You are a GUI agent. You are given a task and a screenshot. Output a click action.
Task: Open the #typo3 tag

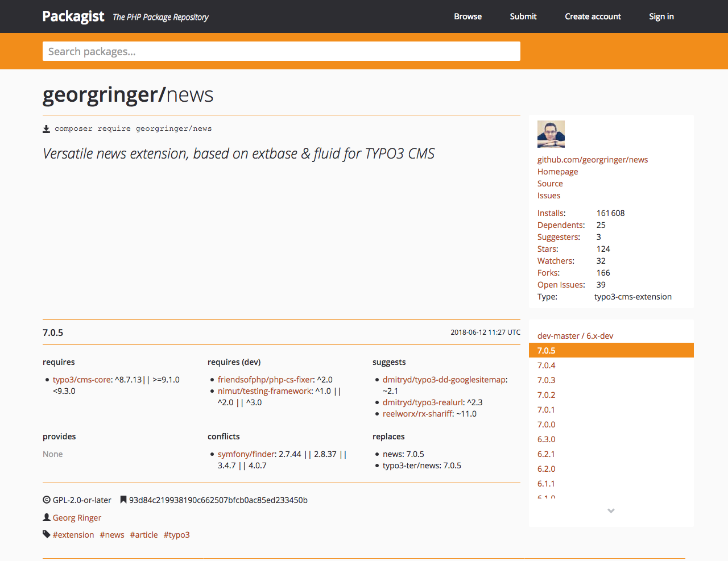(x=176, y=535)
